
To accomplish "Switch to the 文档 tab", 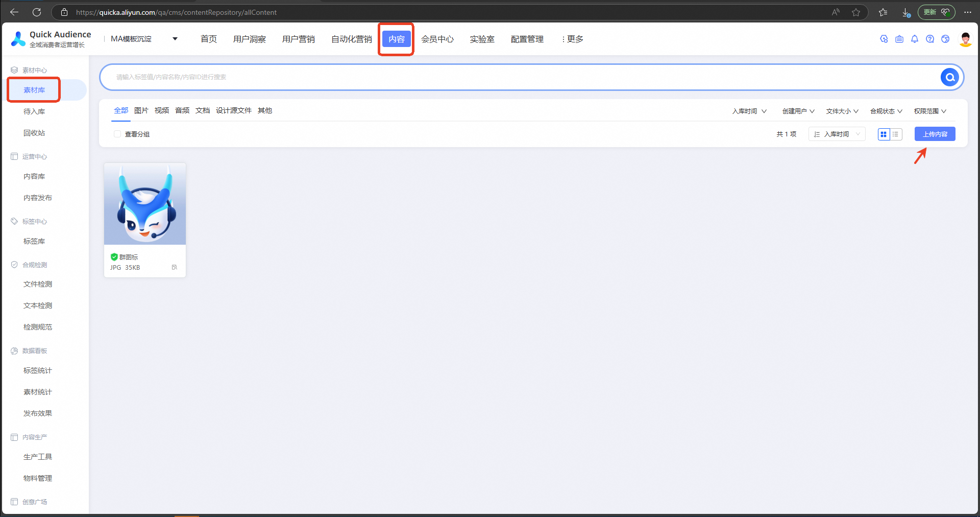I will [x=203, y=110].
